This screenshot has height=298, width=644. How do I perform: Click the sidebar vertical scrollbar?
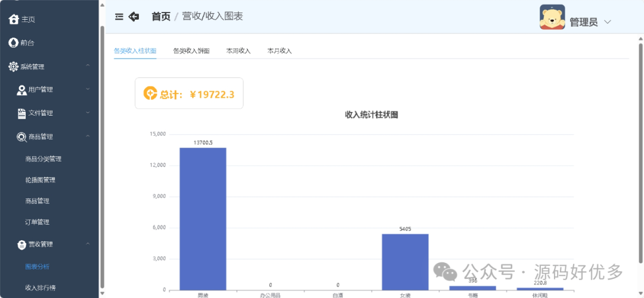tap(103, 156)
